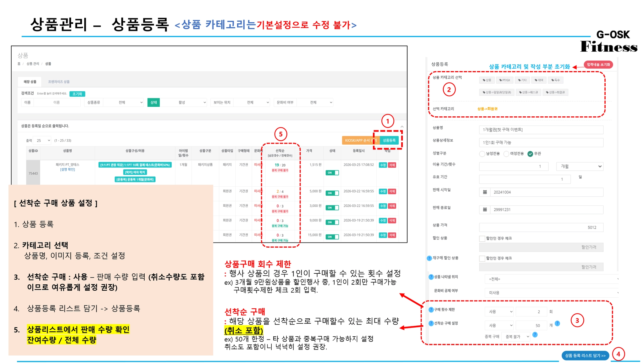644x364 pixels.
Task: Switch to the 프랜차이즈 상품 tab
Action: tap(59, 82)
